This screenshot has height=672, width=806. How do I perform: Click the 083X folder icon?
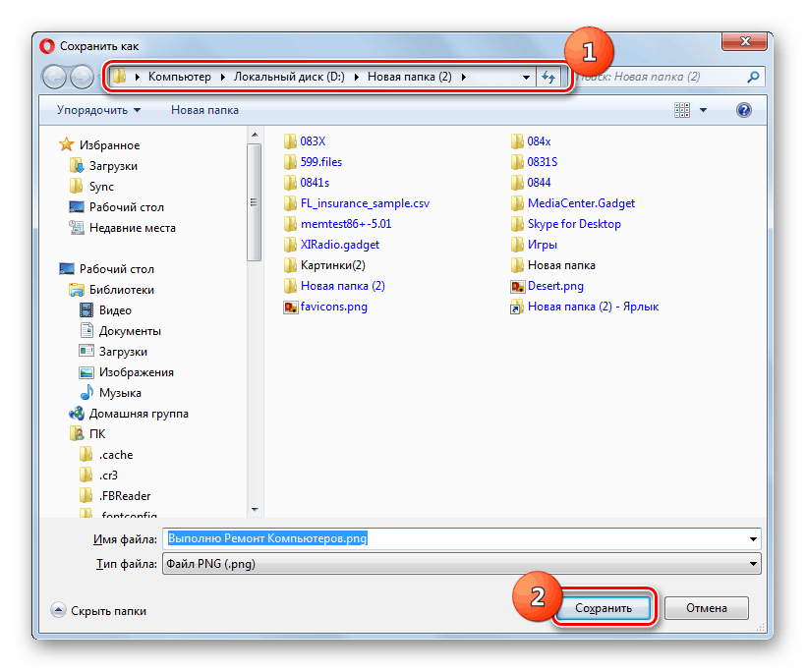coord(290,141)
